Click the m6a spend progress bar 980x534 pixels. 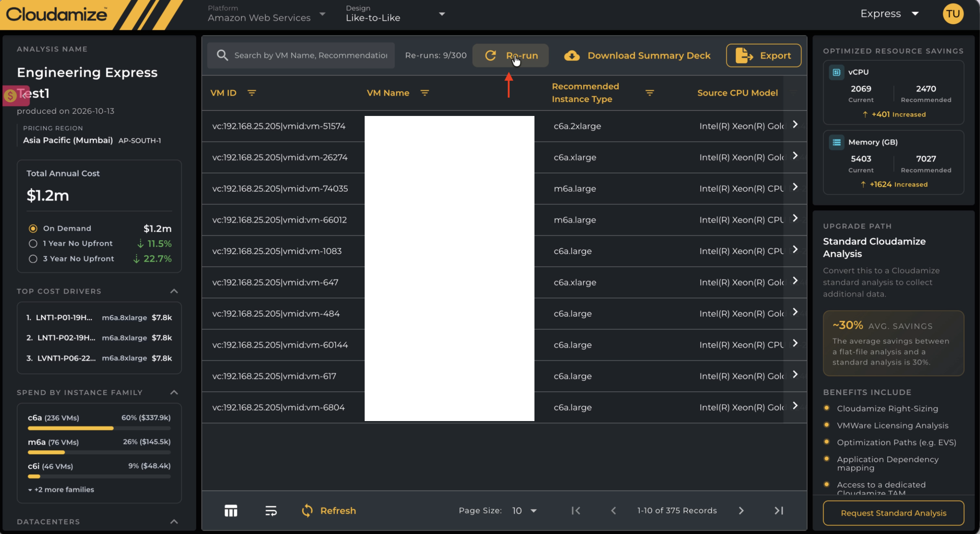tap(99, 452)
